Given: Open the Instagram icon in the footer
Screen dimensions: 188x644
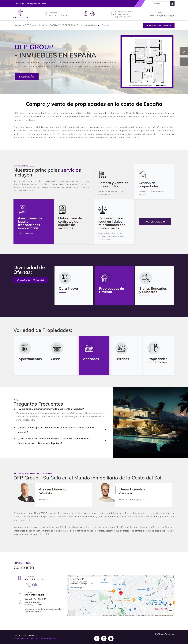Looking at the screenshot, I should (x=104, y=638).
